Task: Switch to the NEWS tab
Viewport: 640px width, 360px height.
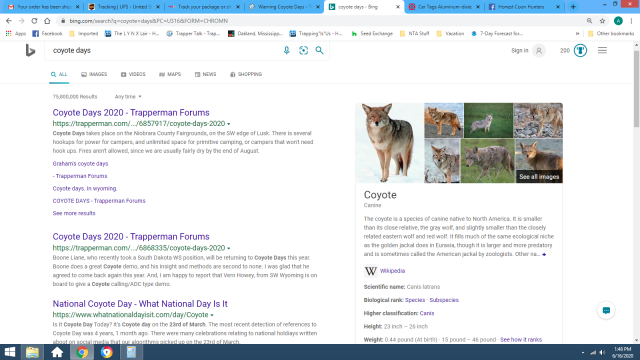Action: click(205, 74)
